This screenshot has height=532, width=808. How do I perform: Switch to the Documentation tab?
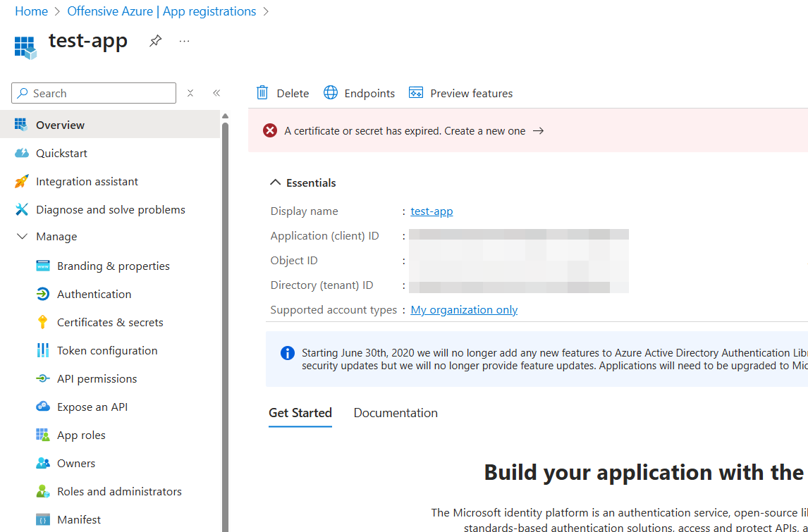tap(396, 413)
